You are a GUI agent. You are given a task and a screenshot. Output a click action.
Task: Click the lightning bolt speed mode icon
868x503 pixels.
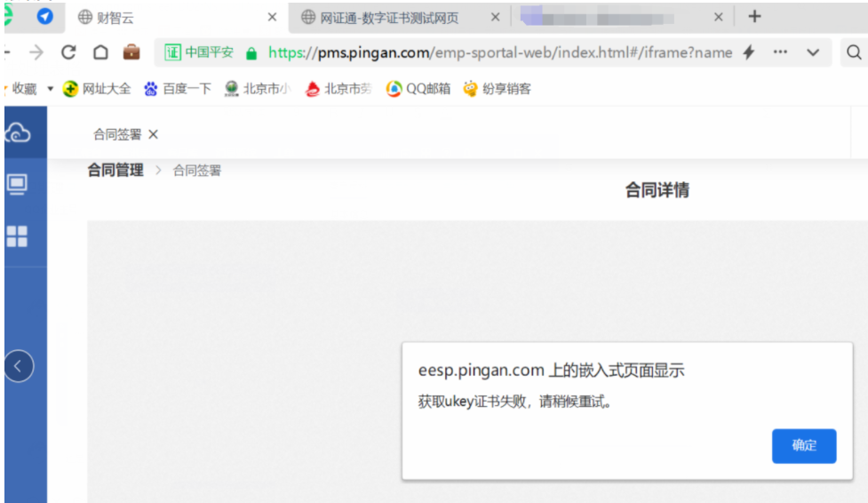pyautogui.click(x=748, y=52)
